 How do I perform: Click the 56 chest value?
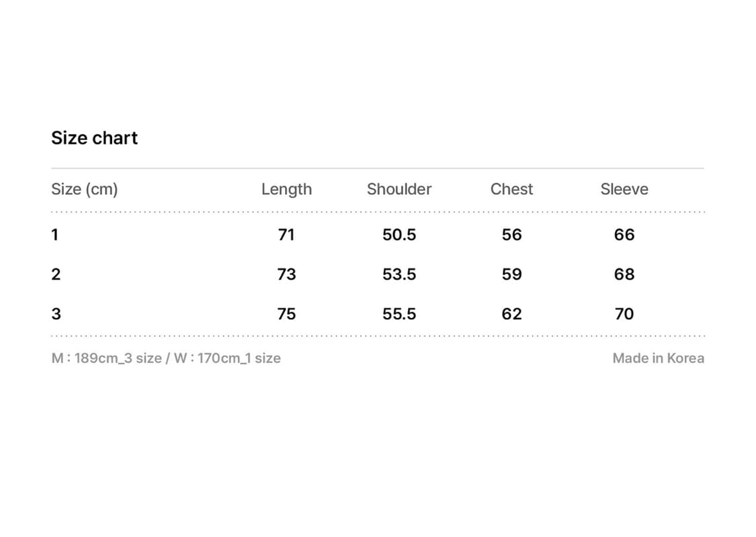coord(511,235)
